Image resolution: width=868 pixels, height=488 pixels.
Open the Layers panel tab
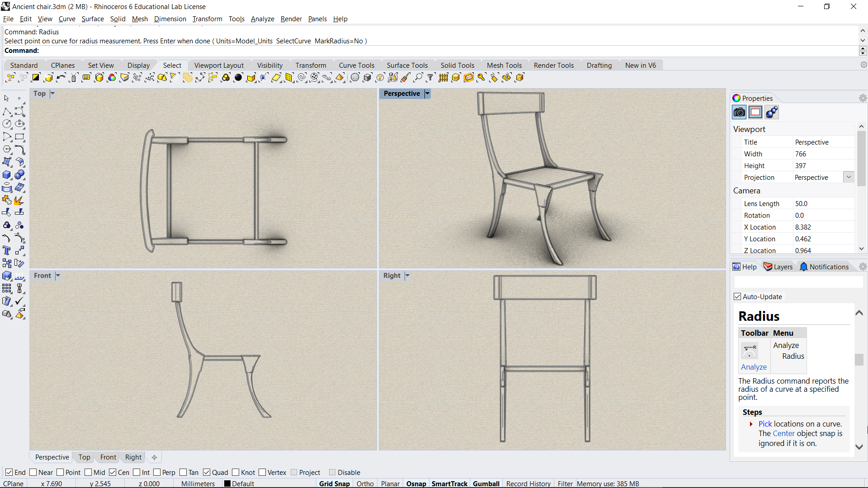point(778,267)
